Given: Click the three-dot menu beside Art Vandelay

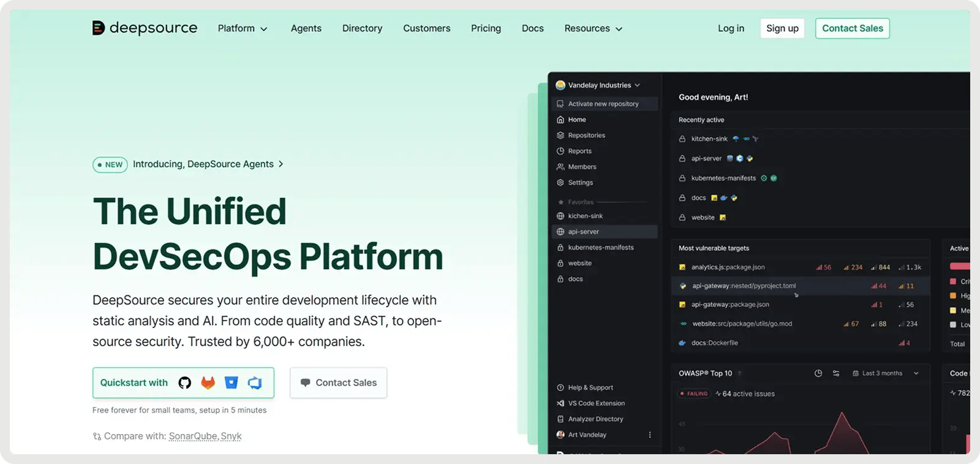Looking at the screenshot, I should coord(650,435).
